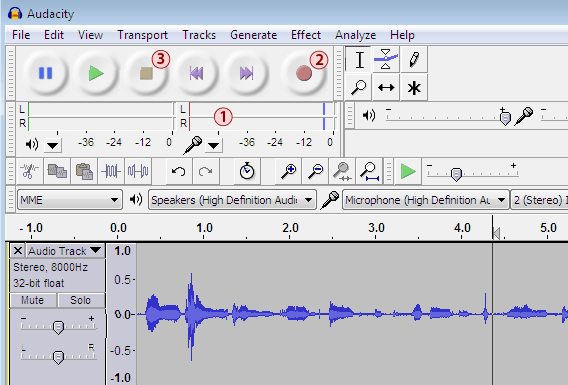Click the speaker icon by output meter dropdown
Screen dimensions: 568x385
point(32,145)
